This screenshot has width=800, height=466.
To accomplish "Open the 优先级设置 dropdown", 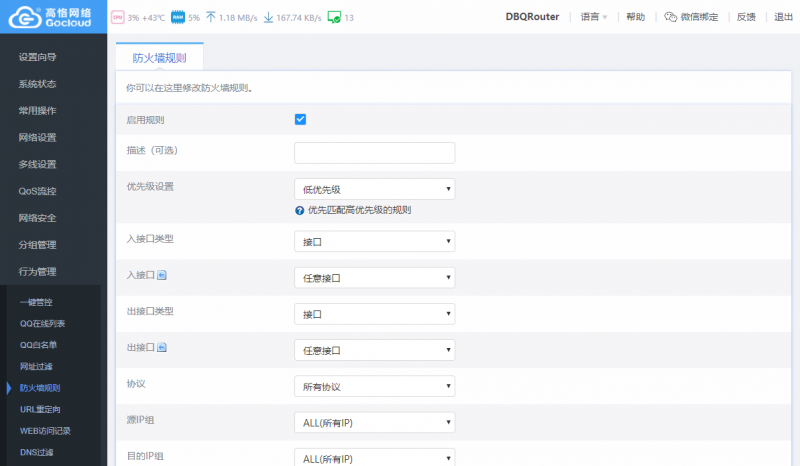I will tap(374, 189).
